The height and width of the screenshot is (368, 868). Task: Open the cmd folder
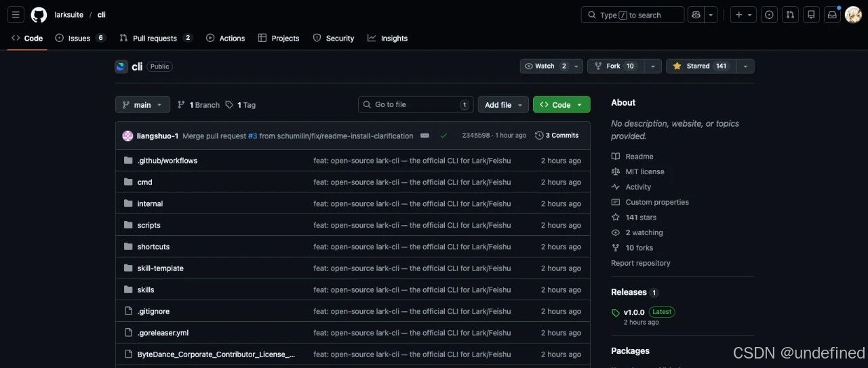[144, 182]
